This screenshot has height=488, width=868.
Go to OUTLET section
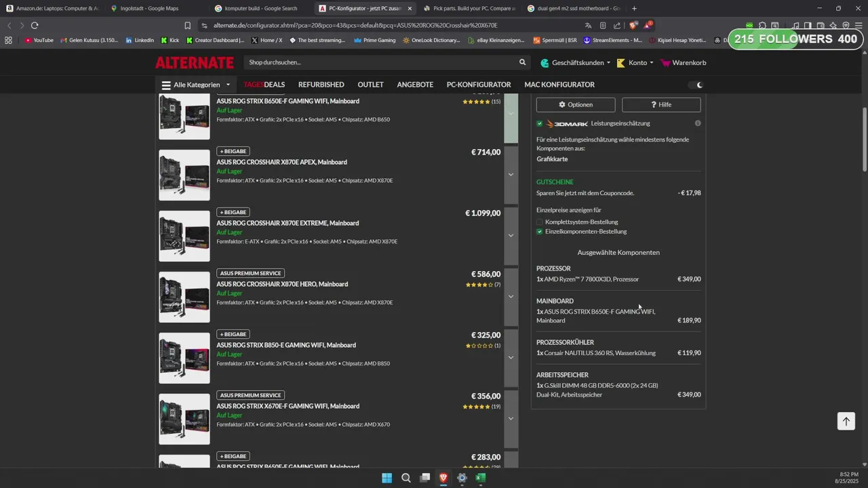(x=371, y=85)
